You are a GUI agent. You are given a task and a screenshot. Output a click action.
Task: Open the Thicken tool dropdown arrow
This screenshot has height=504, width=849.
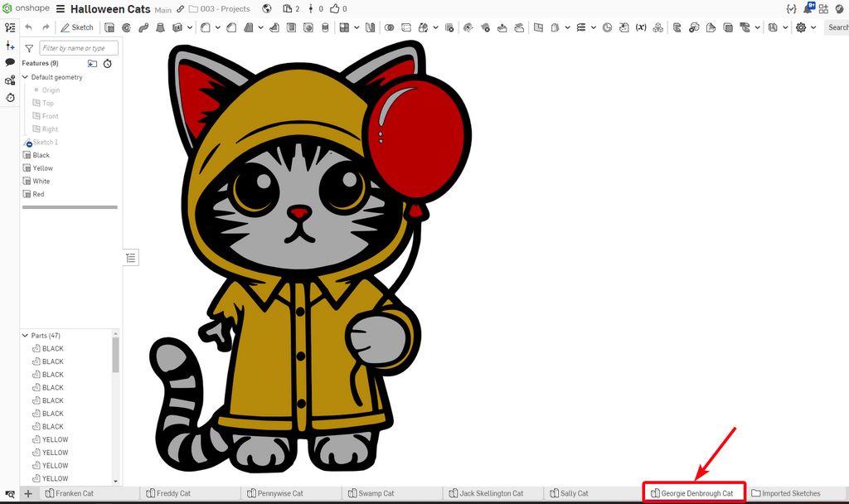tap(190, 27)
